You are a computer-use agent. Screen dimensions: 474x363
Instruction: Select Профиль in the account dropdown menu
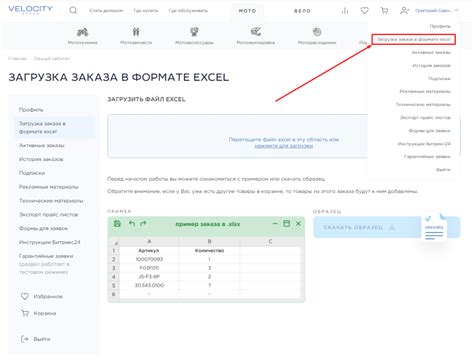(440, 26)
